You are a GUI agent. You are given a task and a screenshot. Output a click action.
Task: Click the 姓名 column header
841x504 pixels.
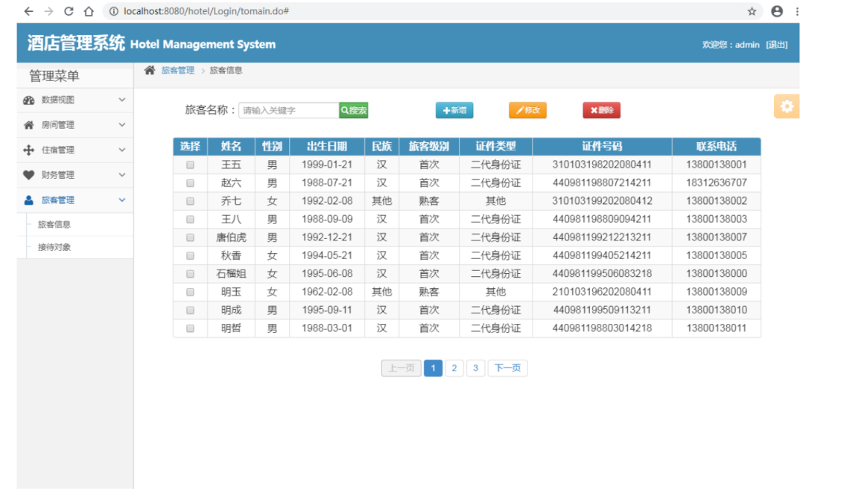pyautogui.click(x=231, y=147)
